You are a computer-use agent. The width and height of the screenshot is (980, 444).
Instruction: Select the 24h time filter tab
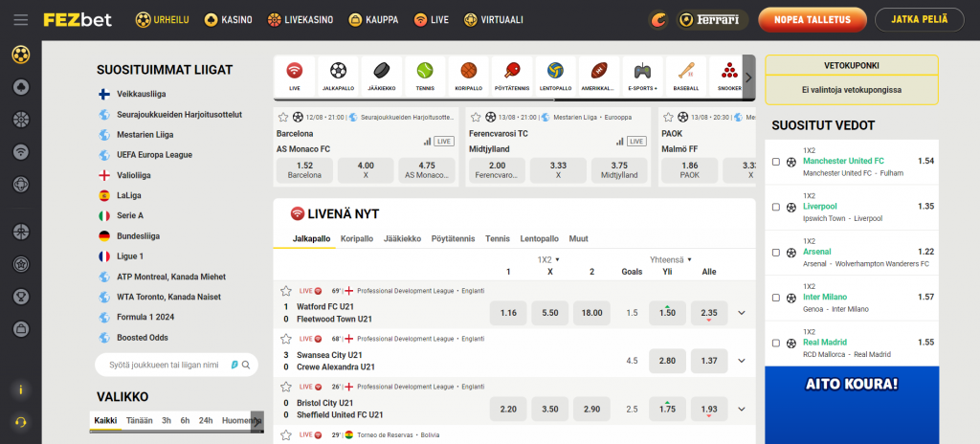click(x=206, y=421)
